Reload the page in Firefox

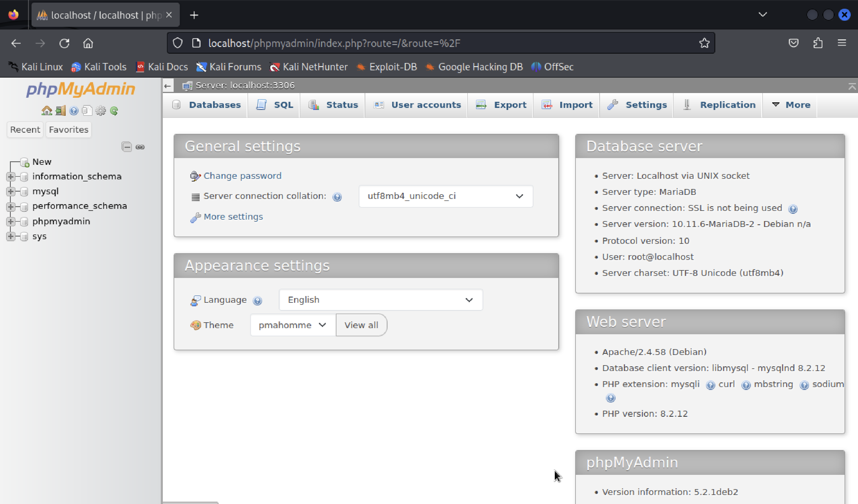pyautogui.click(x=64, y=43)
